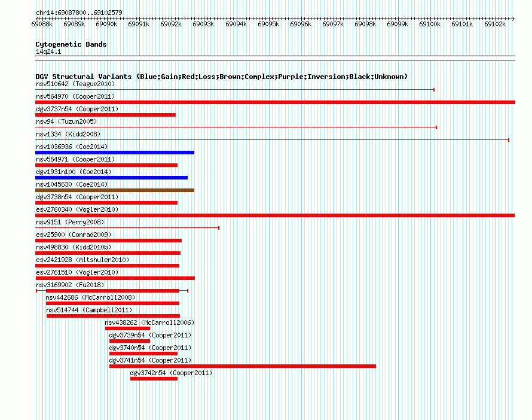Image resolution: width=532 pixels, height=420 pixels.
Task: Select the 14q24.1 band label
Action: [x=48, y=51]
